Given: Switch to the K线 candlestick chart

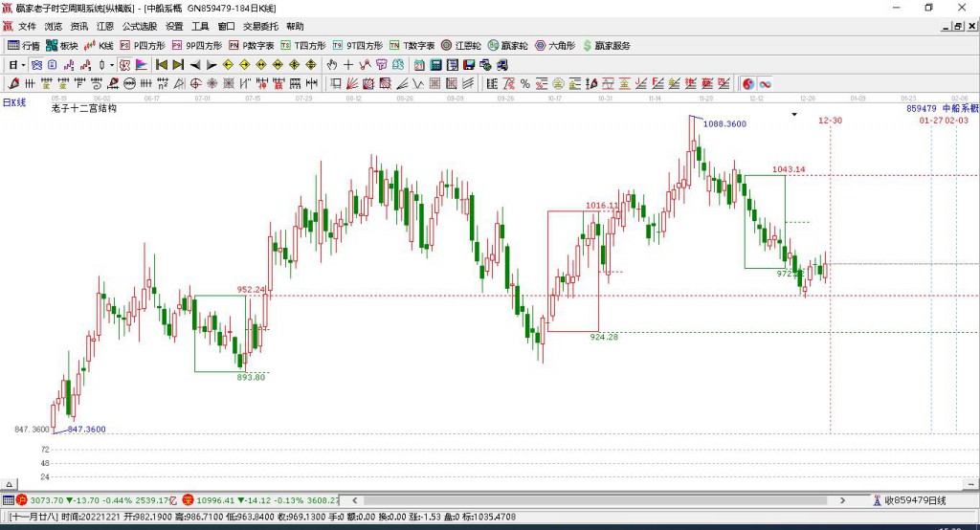Looking at the screenshot, I should [99, 46].
